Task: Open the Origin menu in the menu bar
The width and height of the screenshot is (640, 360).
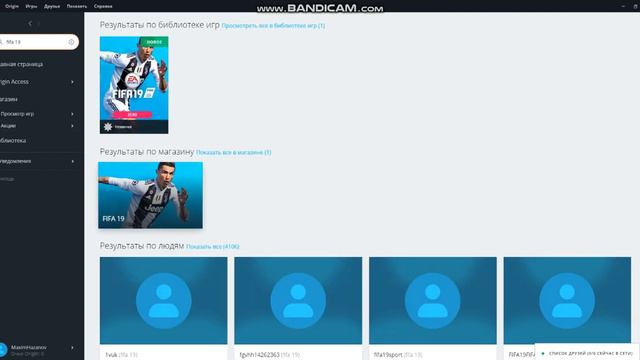Action: [x=12, y=6]
